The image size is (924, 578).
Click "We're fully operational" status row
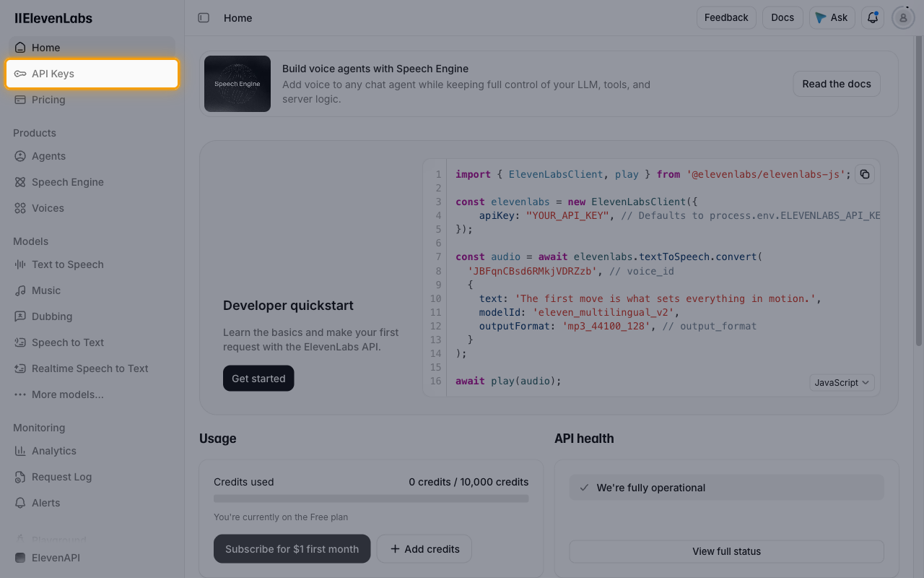click(726, 488)
